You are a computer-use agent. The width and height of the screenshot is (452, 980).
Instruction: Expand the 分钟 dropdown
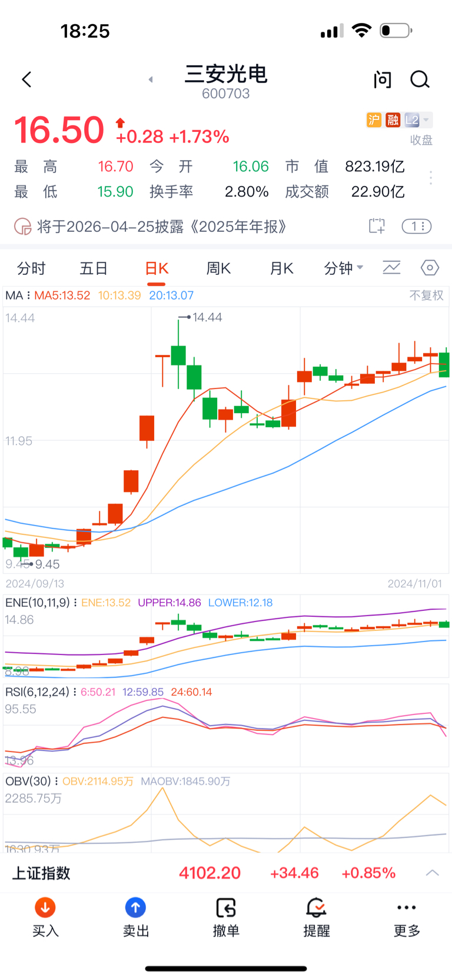click(x=344, y=268)
